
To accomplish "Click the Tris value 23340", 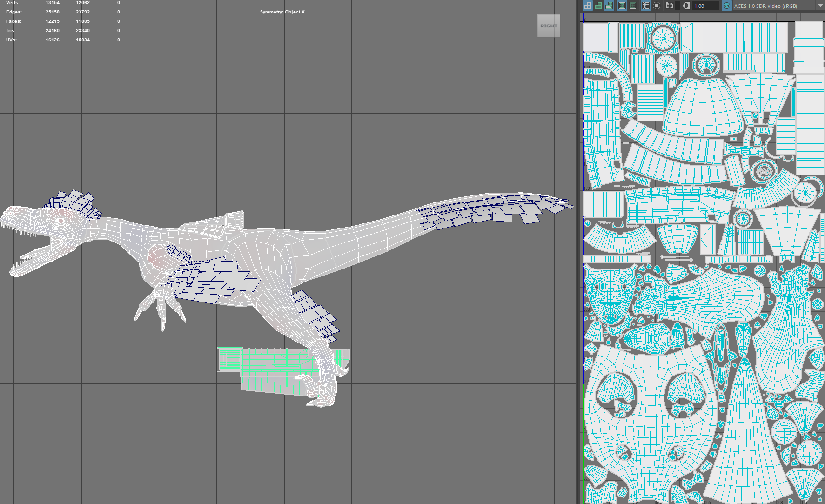I will pos(83,31).
